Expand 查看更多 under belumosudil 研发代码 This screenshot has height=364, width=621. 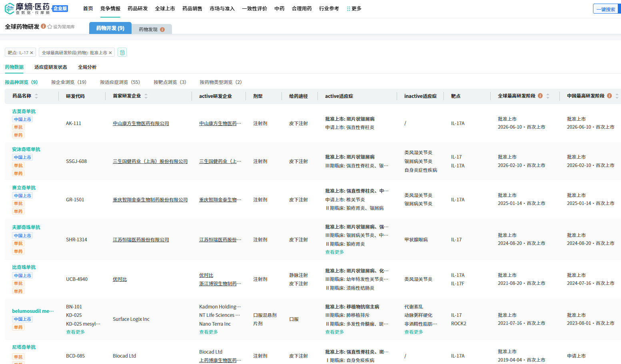[75, 332]
